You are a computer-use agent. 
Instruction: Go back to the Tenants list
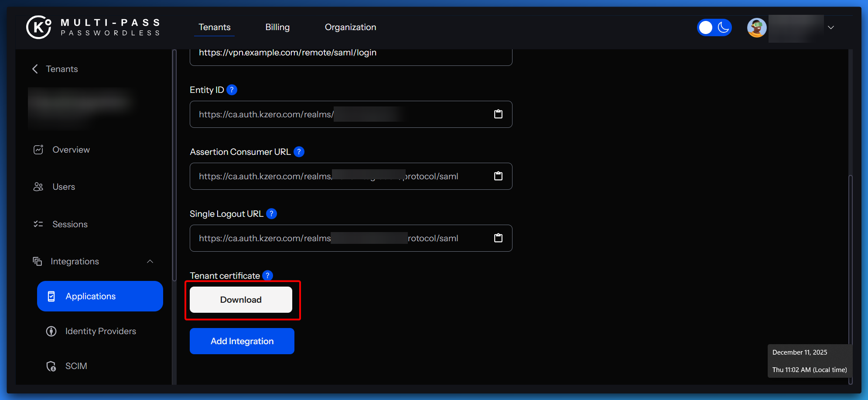coord(55,69)
